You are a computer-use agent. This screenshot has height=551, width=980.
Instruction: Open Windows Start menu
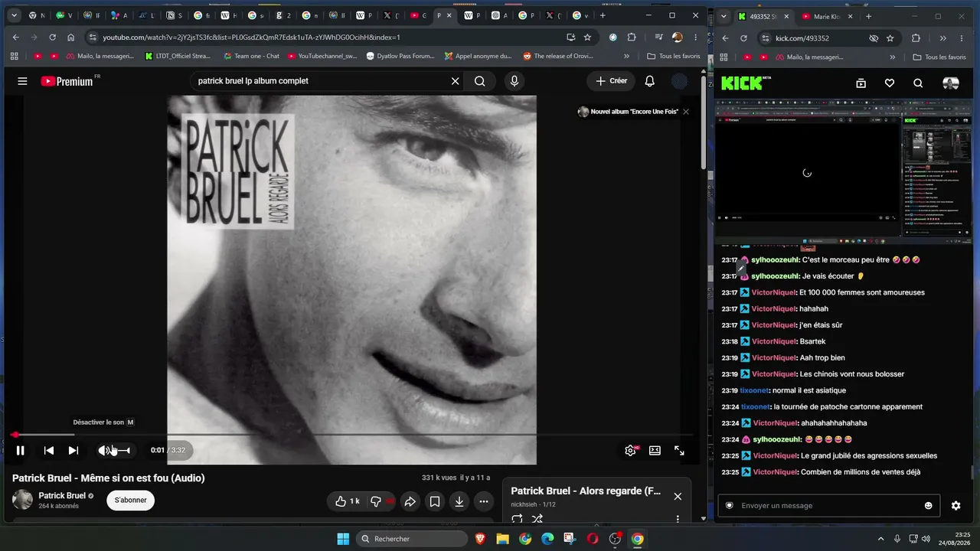tap(343, 539)
